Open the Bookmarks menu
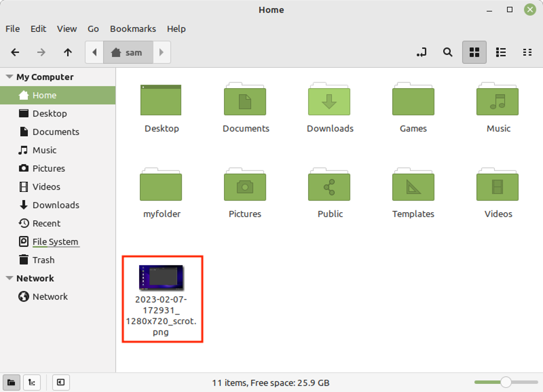This screenshot has width=543, height=392. (x=133, y=29)
